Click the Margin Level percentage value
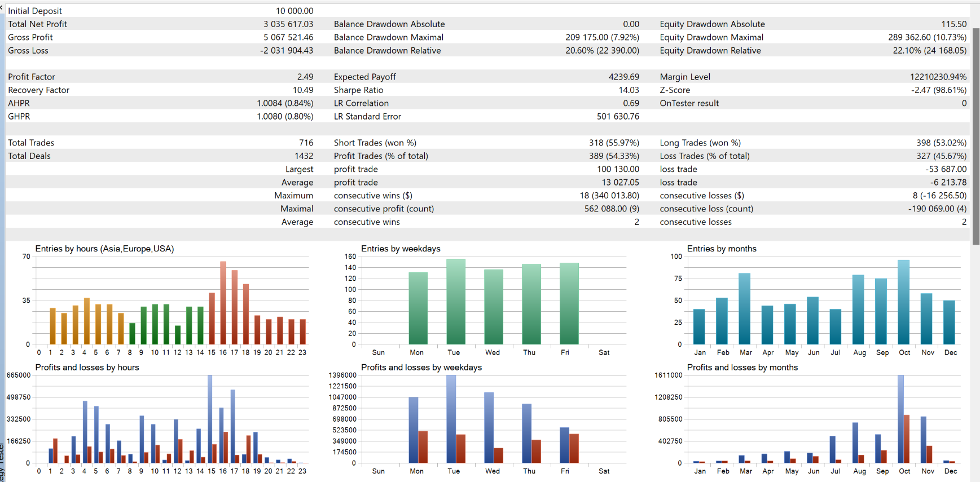 point(938,77)
